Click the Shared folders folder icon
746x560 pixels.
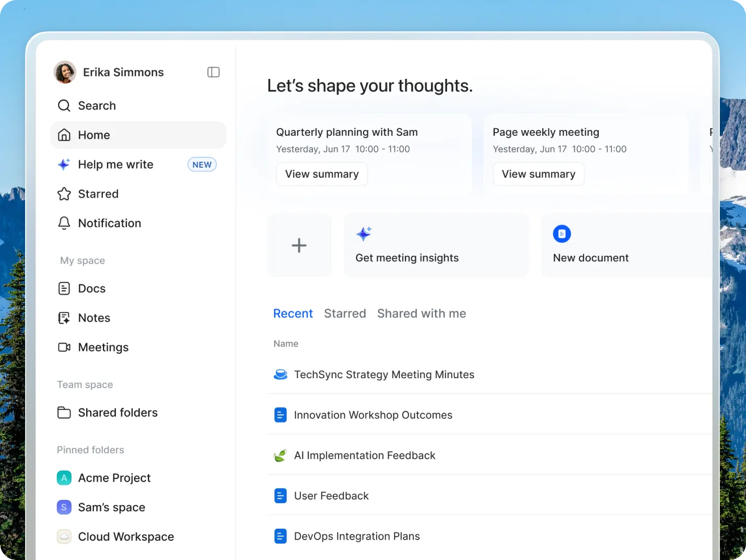tap(64, 413)
